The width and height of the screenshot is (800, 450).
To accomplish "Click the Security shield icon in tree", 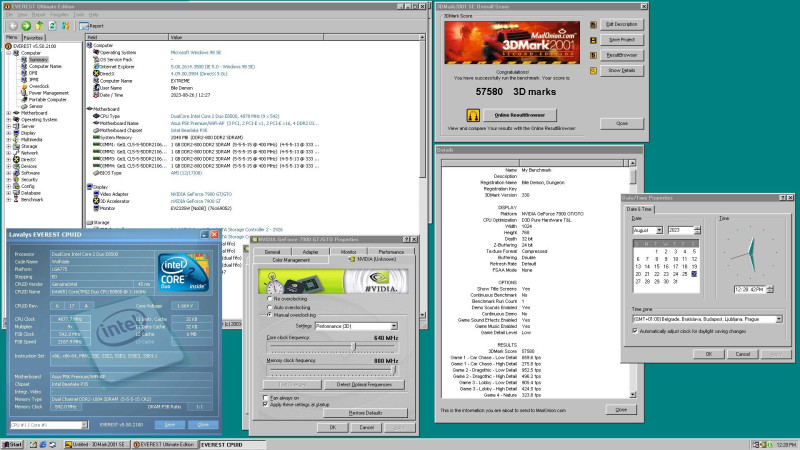I will pos(16,180).
